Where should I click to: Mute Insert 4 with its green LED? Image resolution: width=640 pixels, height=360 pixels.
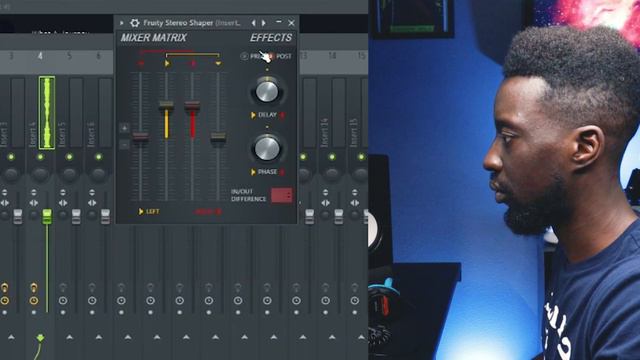40,157
